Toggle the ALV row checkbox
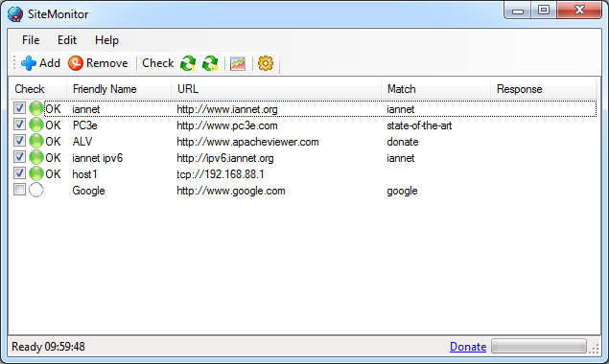609x364 pixels. (19, 141)
